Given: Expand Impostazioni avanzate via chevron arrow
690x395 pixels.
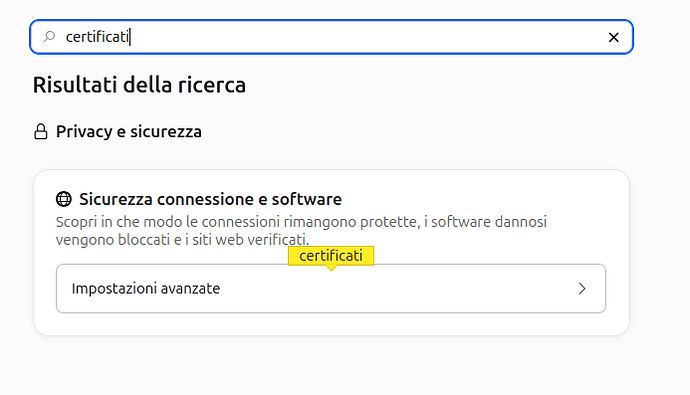Looking at the screenshot, I should click(x=582, y=289).
